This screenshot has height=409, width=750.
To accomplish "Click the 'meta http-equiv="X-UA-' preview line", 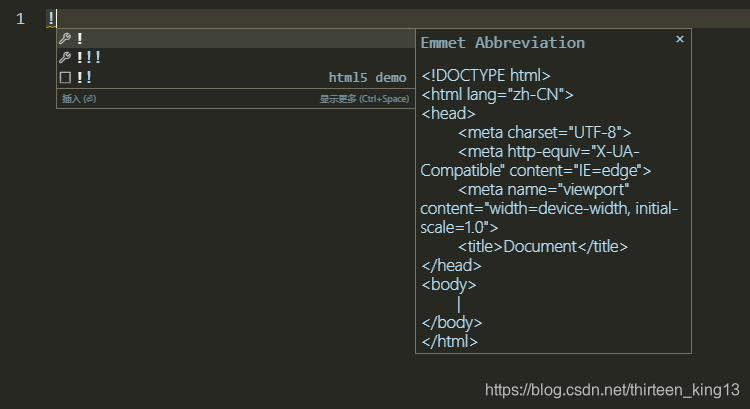I will 548,152.
